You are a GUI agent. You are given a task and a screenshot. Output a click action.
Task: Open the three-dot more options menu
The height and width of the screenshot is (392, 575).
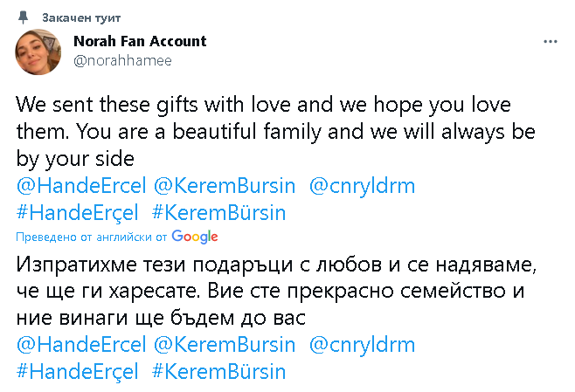tap(551, 41)
